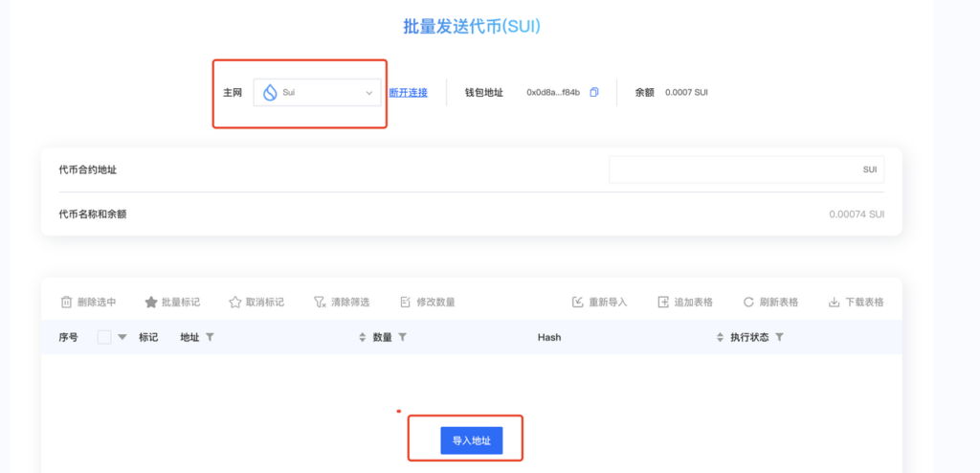Click the trash icon for 删除选中
980x473 pixels.
[x=66, y=303]
